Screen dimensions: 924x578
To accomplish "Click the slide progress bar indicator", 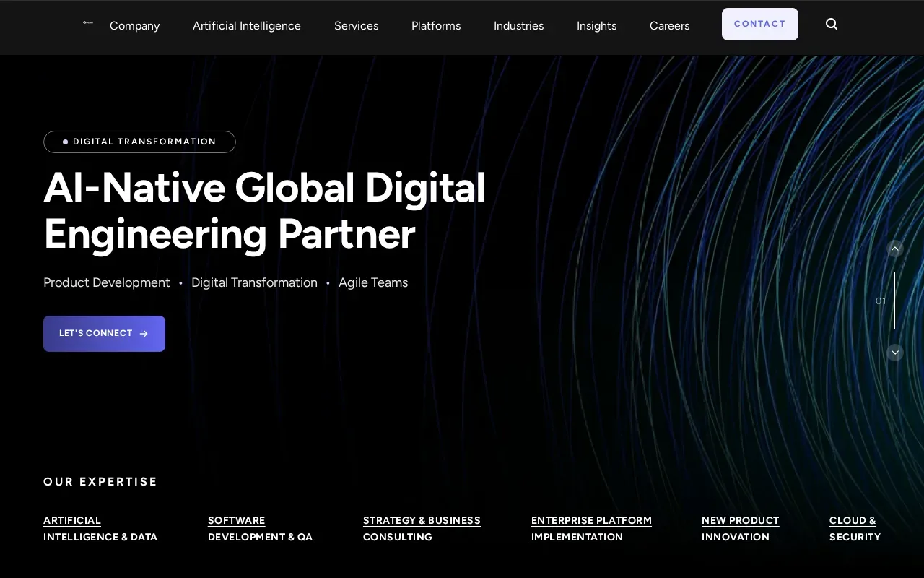I will (x=894, y=301).
